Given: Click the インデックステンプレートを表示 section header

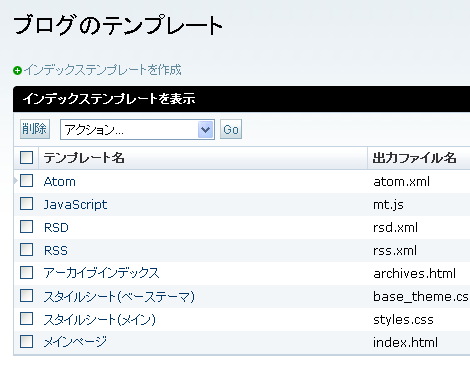Looking at the screenshot, I should pos(109,99).
